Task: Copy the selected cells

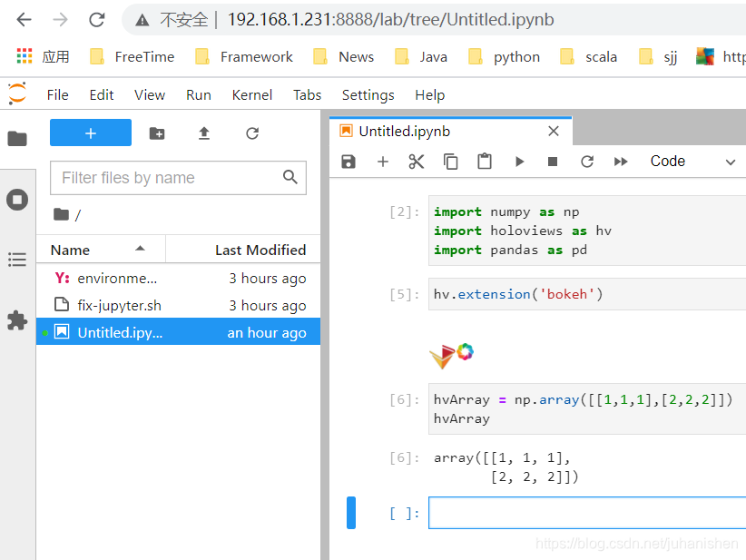Action: [450, 162]
